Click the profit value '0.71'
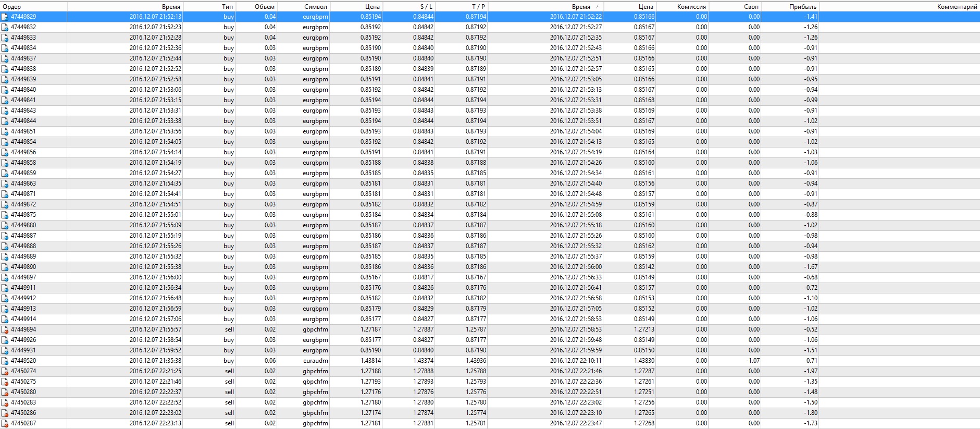The image size is (980, 429). 812,361
